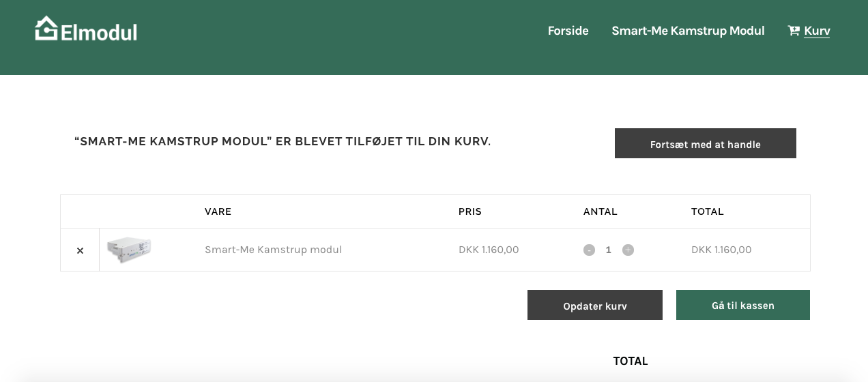Click the shopping cart icon in header
868x382 pixels.
pyautogui.click(x=793, y=31)
